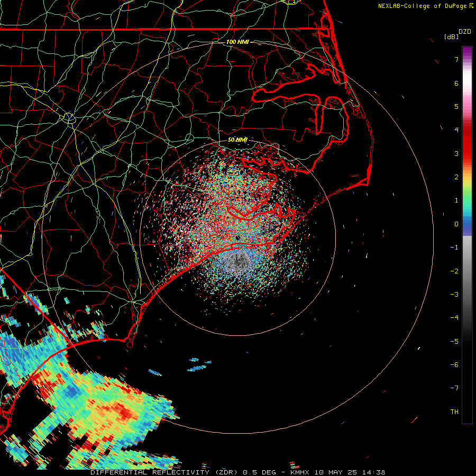The width and height of the screenshot is (476, 476).
Task: Click the TH label on the scale
Action: coord(454,412)
